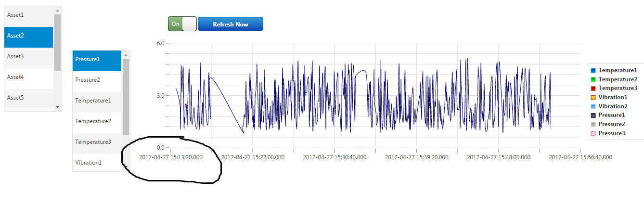644x205 pixels.
Task: Click the 0.0 y-axis label
Action: tap(161, 147)
